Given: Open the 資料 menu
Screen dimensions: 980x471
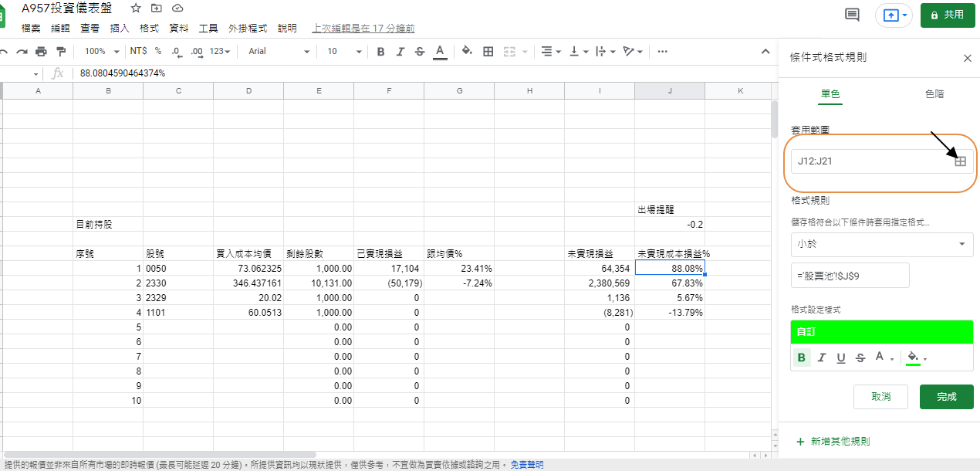Looking at the screenshot, I should [178, 28].
